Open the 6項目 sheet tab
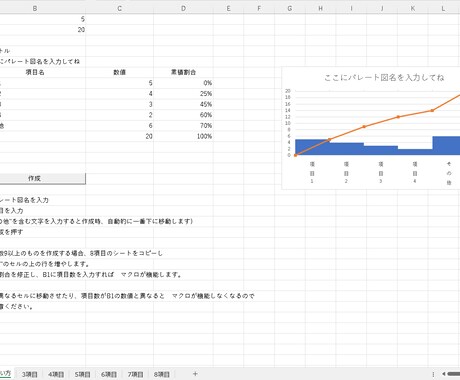Viewport: 460px width, 380px height. coord(109,374)
